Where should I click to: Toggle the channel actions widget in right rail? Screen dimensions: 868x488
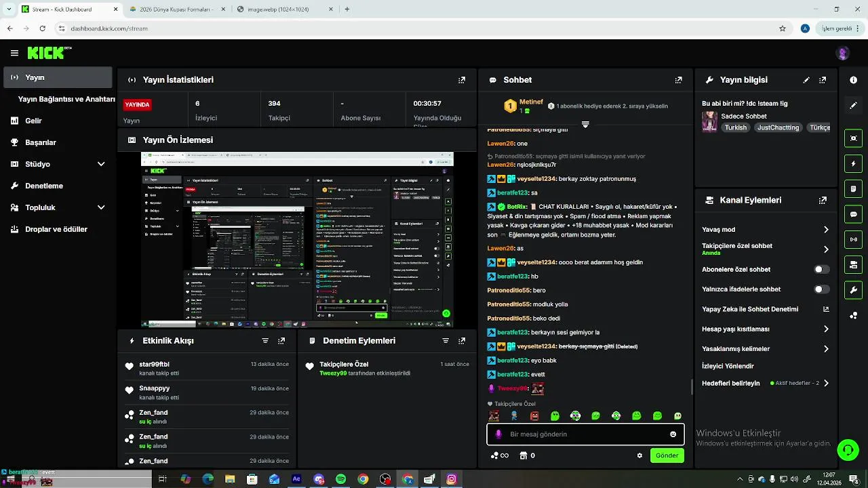pos(854,264)
